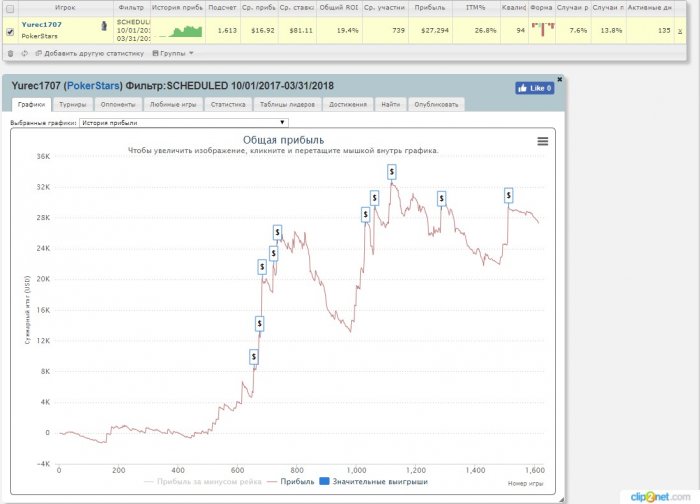Click Добавить другую статистику
The height and width of the screenshot is (504, 700).
(89, 54)
